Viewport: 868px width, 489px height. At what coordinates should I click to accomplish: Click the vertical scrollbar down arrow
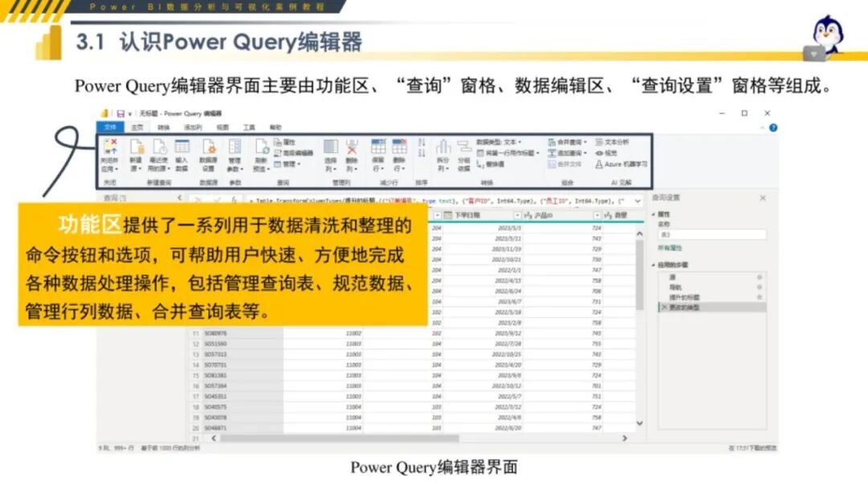[x=640, y=424]
